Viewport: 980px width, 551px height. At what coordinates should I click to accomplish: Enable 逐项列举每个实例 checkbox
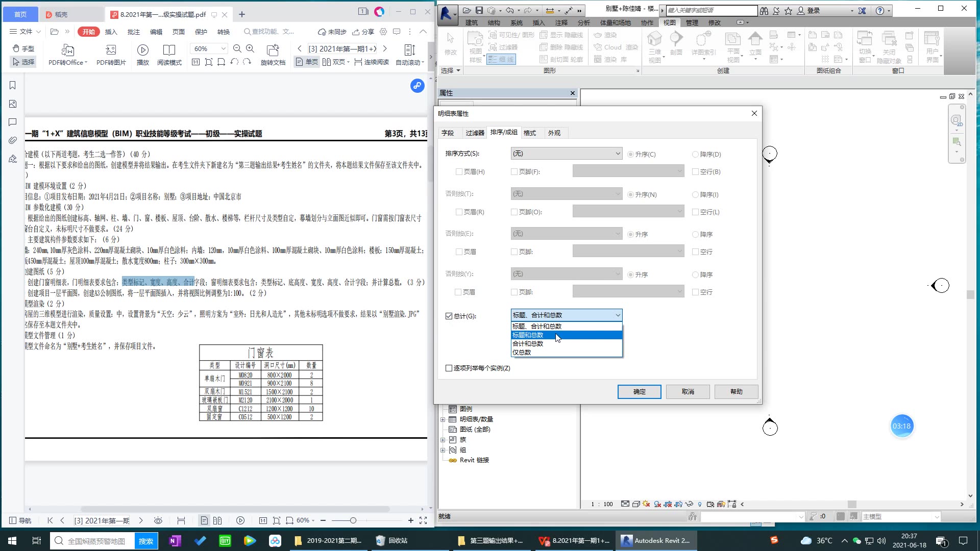pyautogui.click(x=449, y=368)
